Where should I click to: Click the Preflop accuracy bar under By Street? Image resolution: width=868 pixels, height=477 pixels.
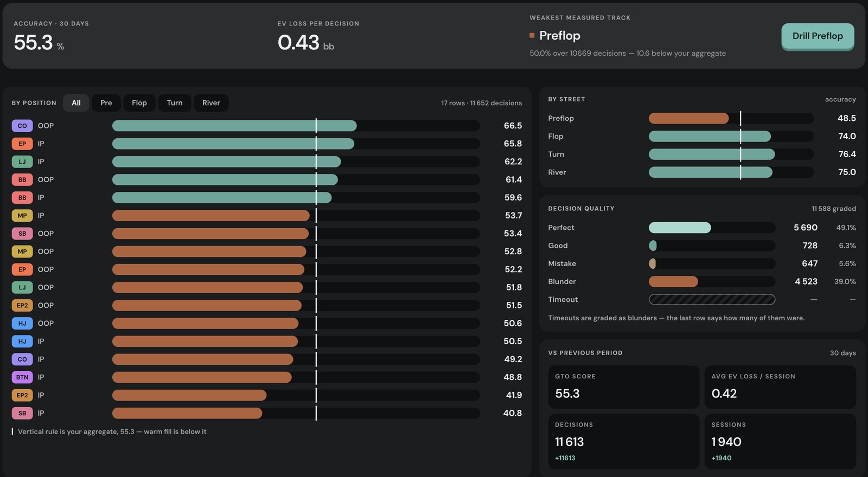[731, 118]
